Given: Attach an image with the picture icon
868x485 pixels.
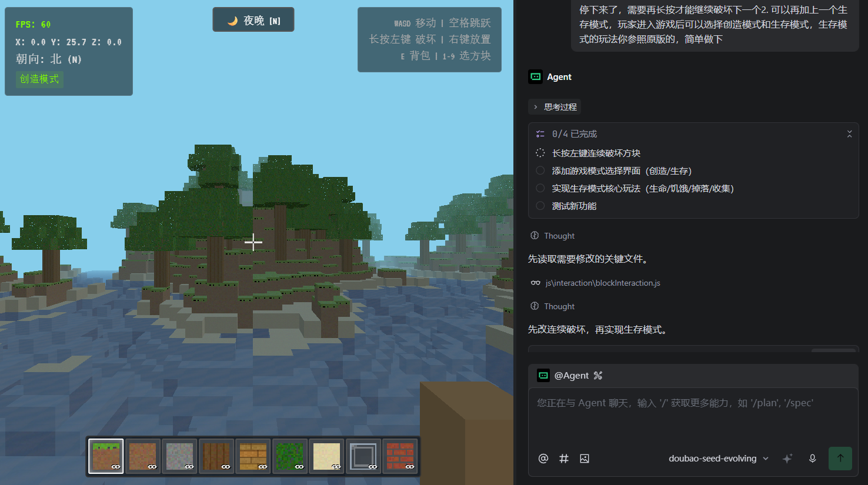Looking at the screenshot, I should 585,459.
